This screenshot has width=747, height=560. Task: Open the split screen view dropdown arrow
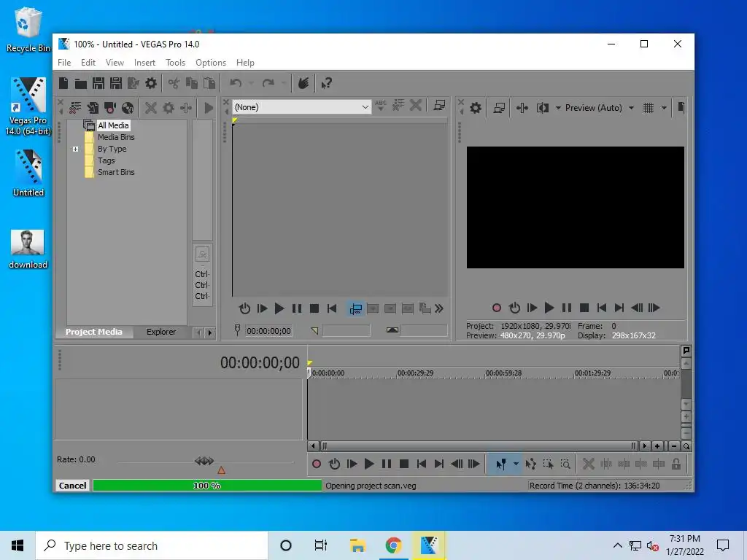(558, 108)
